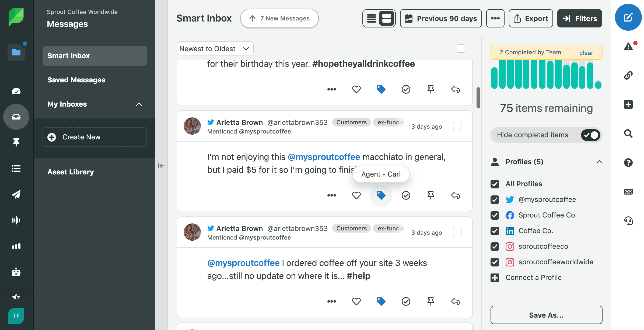Open the Newest to Oldest sort dropdown
Screen dimensions: 644x330
215,49
